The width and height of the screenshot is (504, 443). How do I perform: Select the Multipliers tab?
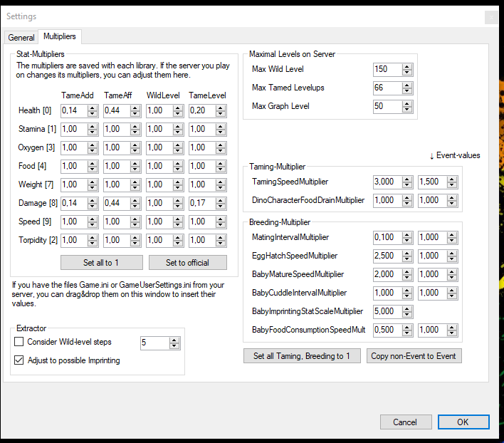(60, 36)
